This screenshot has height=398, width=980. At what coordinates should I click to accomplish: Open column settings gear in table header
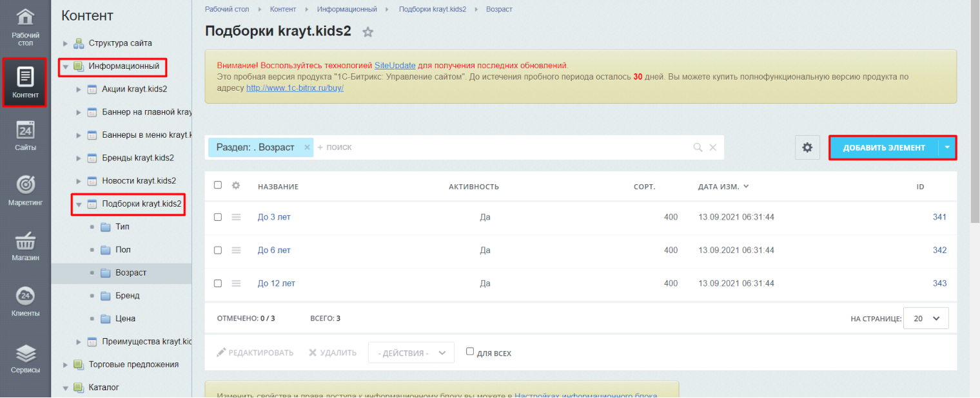click(236, 185)
